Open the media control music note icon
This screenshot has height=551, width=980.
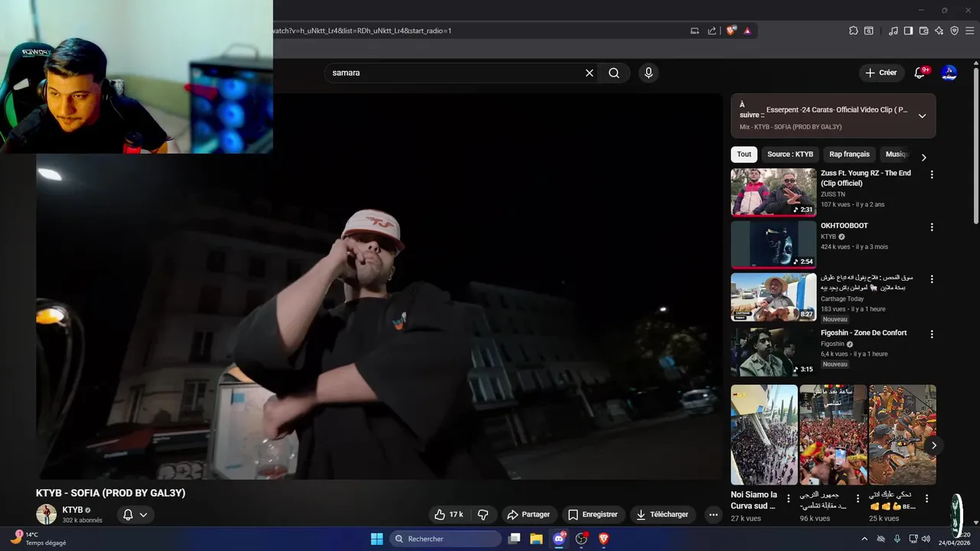[893, 31]
